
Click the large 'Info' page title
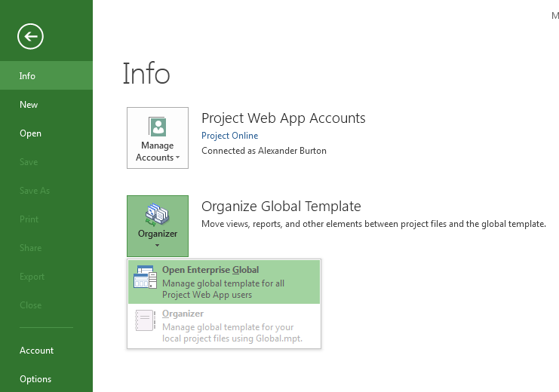pos(146,73)
